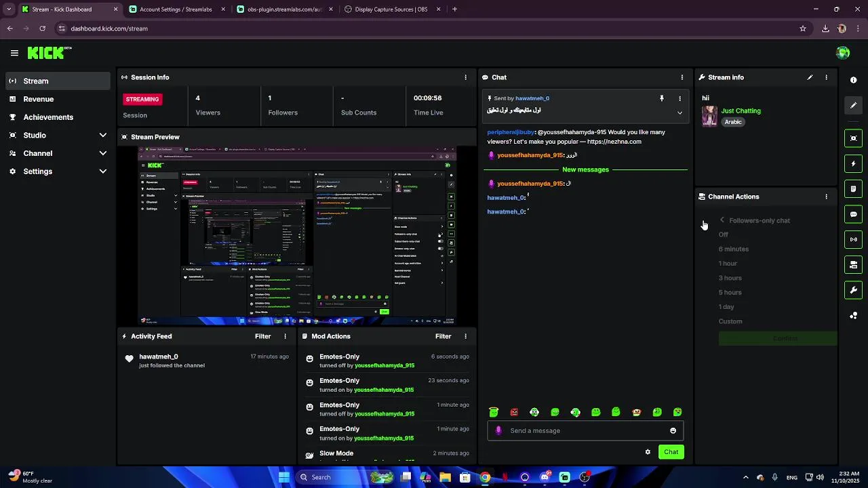Click Chrome icon in taskbar
This screenshot has height=488, width=868.
coord(485,477)
